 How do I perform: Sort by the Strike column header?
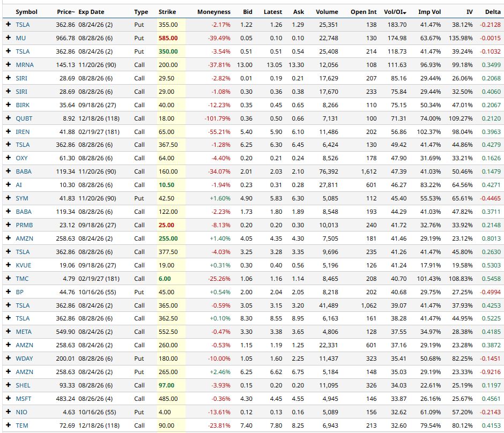click(167, 12)
